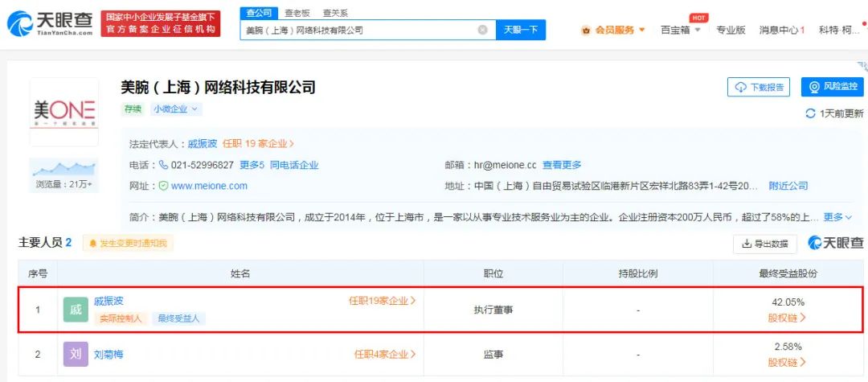Click the 刘 avatar icon in row 2
Viewport: 868px width, 382px height.
(76, 355)
